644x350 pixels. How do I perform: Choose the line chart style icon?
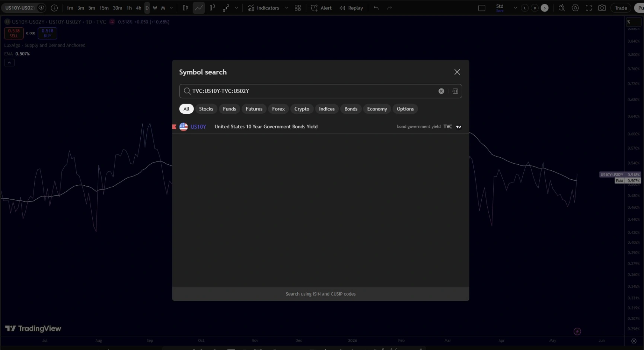click(x=199, y=8)
